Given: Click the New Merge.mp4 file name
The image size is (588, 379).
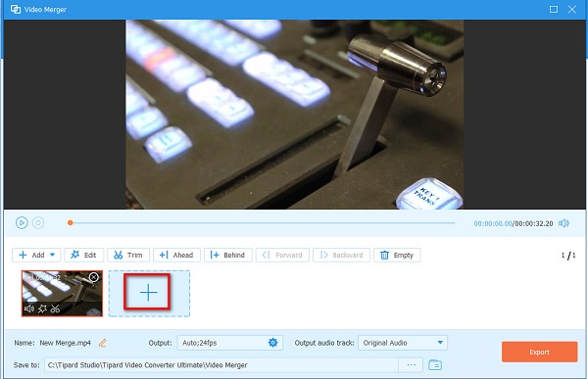Looking at the screenshot, I should [66, 343].
